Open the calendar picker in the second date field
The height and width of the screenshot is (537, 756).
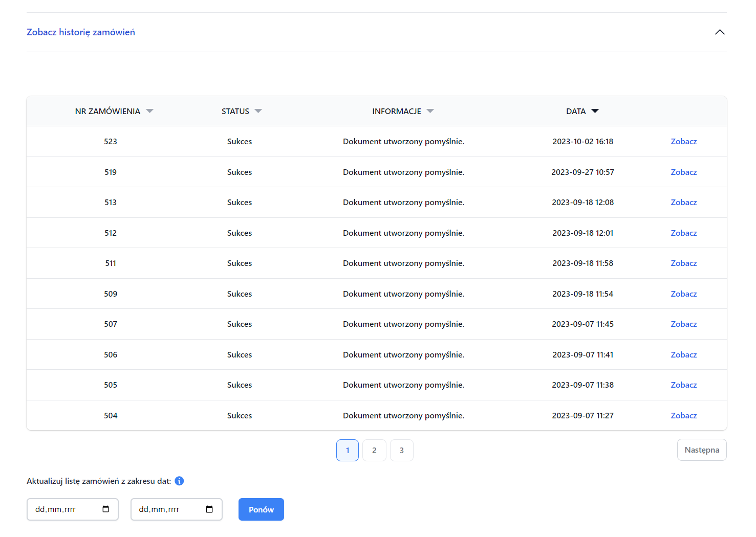209,509
